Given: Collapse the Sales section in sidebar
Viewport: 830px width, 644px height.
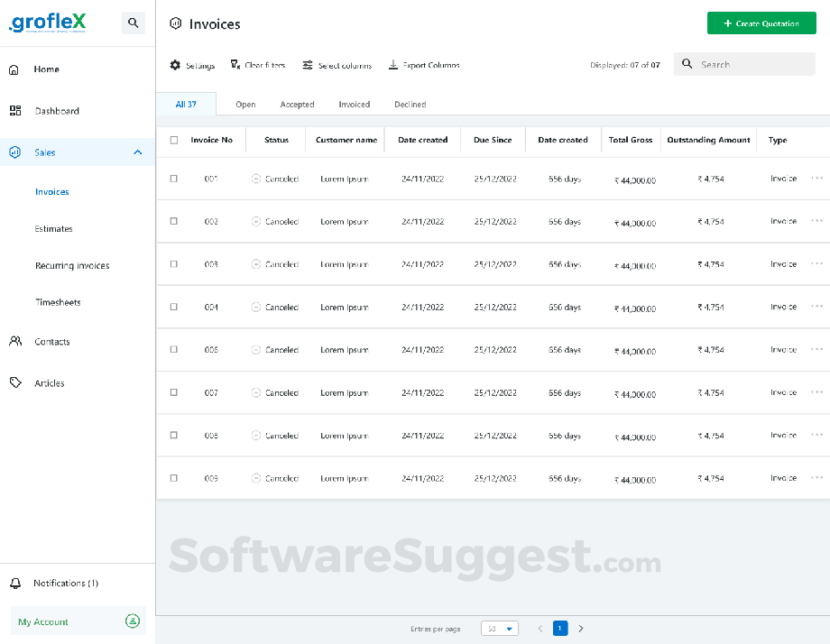Looking at the screenshot, I should click(137, 152).
